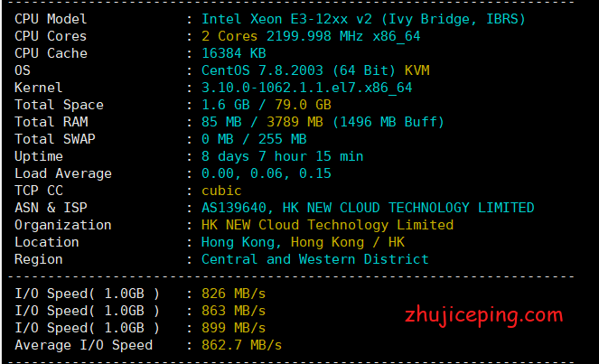Select the Total SWAP value 0 MB
The image size is (599, 364).
(217, 139)
